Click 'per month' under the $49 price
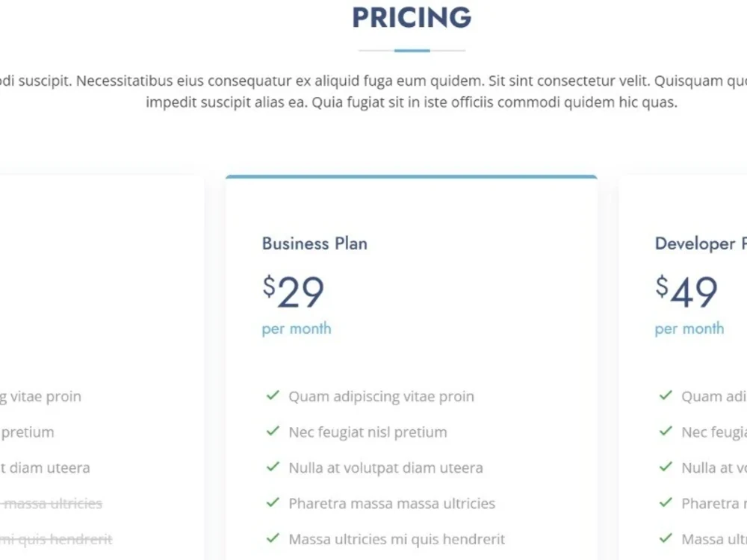The image size is (747, 560). pyautogui.click(x=689, y=329)
